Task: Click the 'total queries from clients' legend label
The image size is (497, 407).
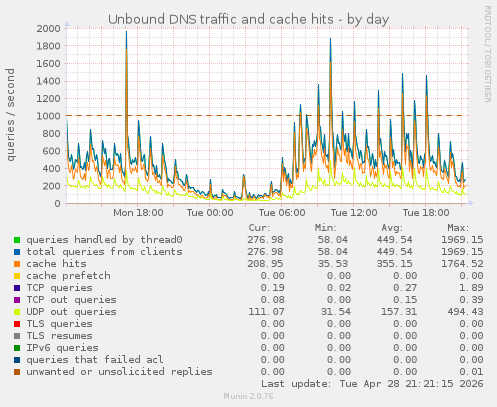Action: click(104, 252)
